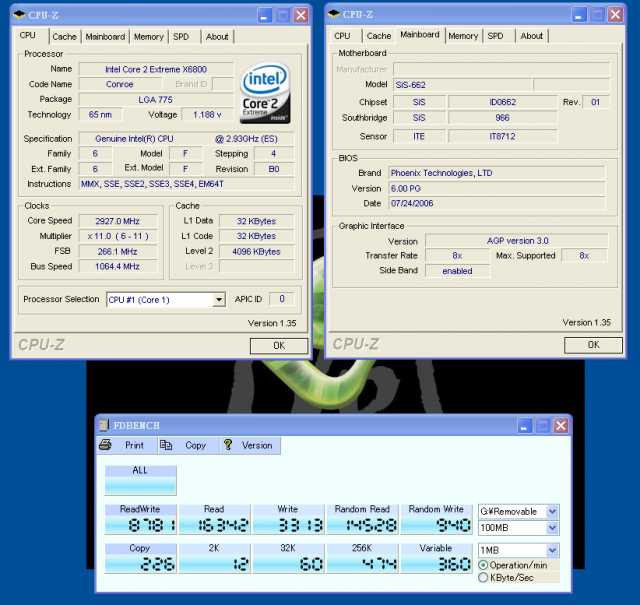Click the FSB value 266.1 MHz
Viewport: 640px width, 605px height.
tap(118, 251)
